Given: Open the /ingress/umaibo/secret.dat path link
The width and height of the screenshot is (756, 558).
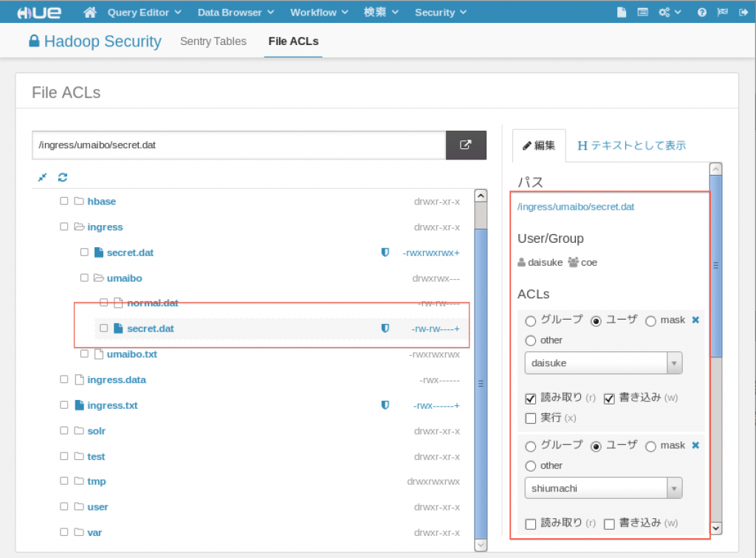Looking at the screenshot, I should 576,207.
